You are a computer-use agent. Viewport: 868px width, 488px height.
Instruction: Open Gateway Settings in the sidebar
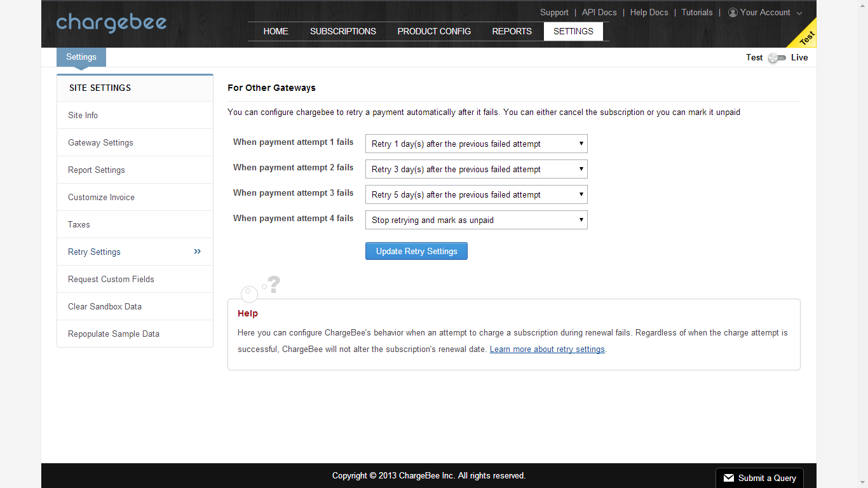pyautogui.click(x=135, y=142)
